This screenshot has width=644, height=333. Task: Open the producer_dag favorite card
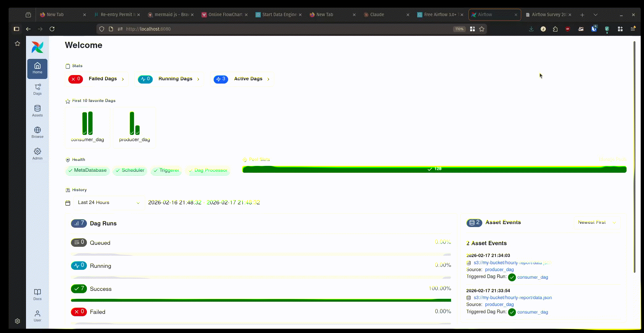(x=134, y=128)
